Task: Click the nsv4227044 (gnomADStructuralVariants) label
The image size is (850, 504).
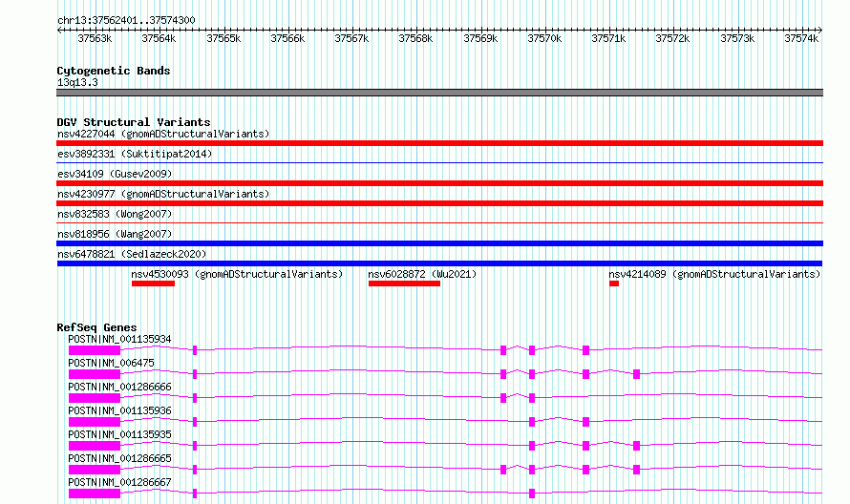Action: click(x=163, y=134)
